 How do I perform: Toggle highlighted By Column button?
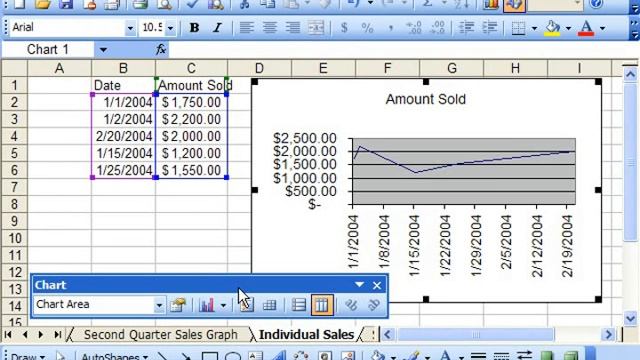click(322, 304)
